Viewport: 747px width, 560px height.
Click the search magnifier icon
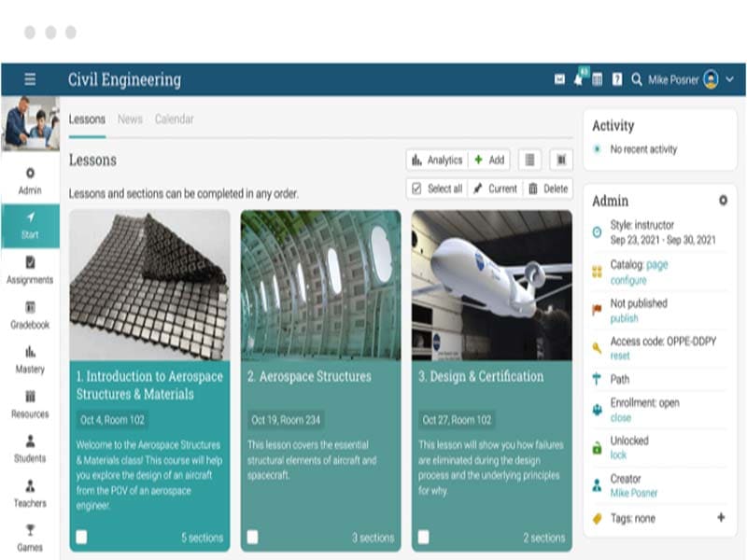[637, 80]
